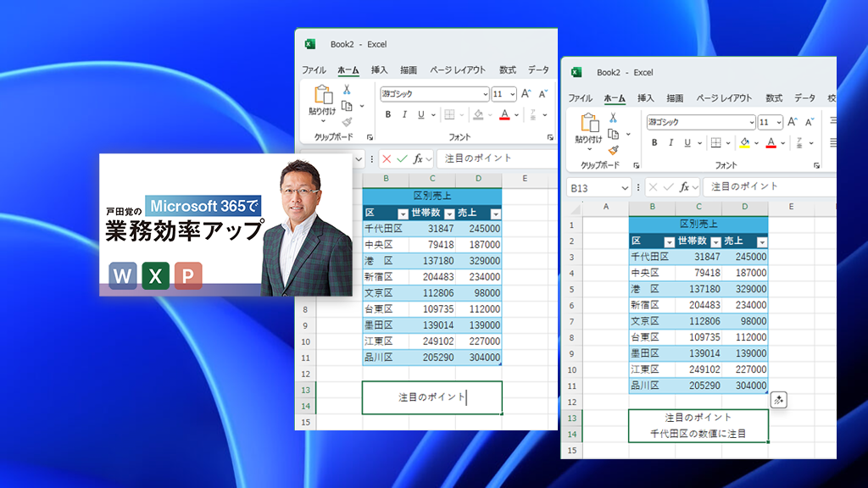Toggle Bold in left Excel window
Image resolution: width=868 pixels, height=488 pixels.
[x=387, y=114]
